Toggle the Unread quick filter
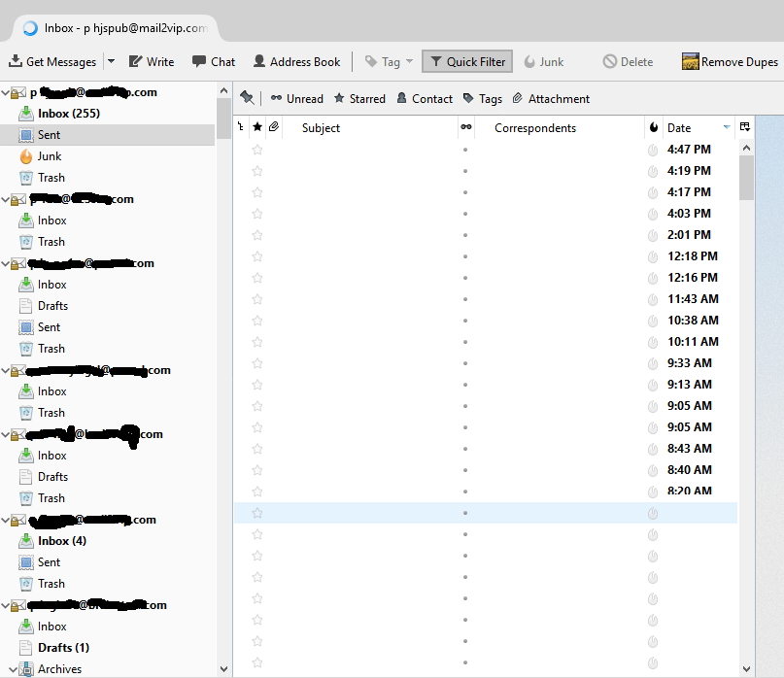The image size is (784, 678). 296,98
